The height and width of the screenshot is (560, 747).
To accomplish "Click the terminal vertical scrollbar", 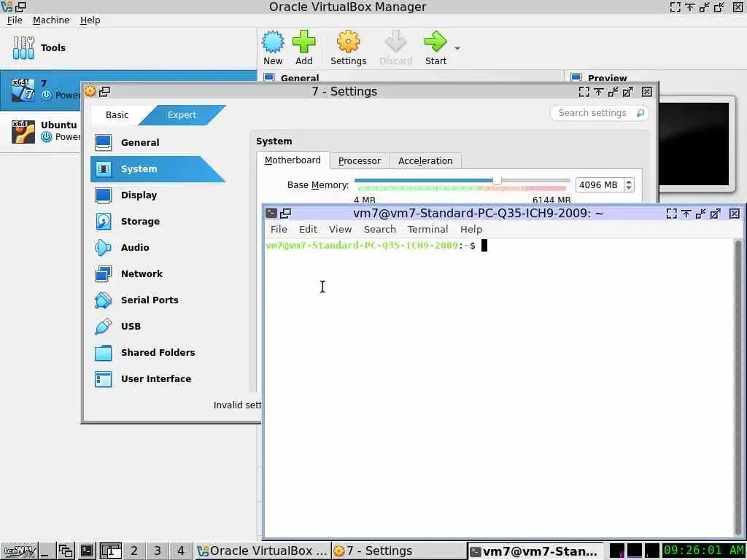I will tap(738, 386).
